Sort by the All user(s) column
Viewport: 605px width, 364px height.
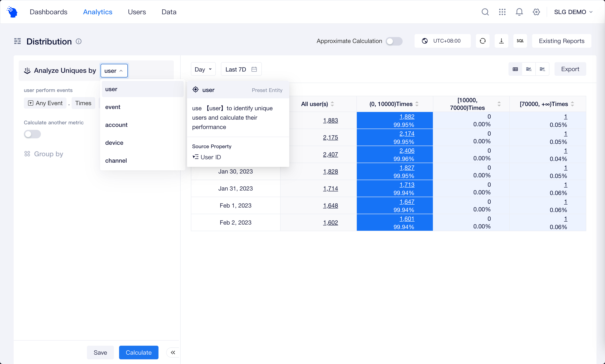332,104
